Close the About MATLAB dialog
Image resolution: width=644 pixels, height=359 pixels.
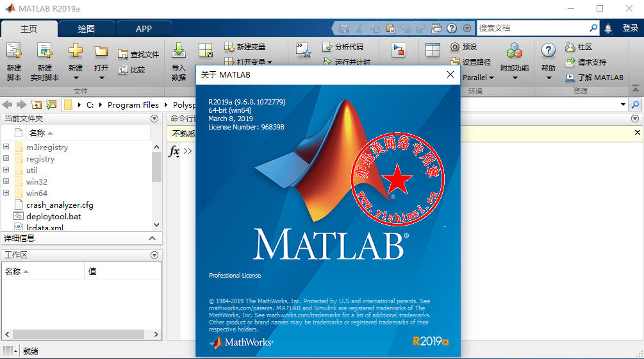click(450, 74)
